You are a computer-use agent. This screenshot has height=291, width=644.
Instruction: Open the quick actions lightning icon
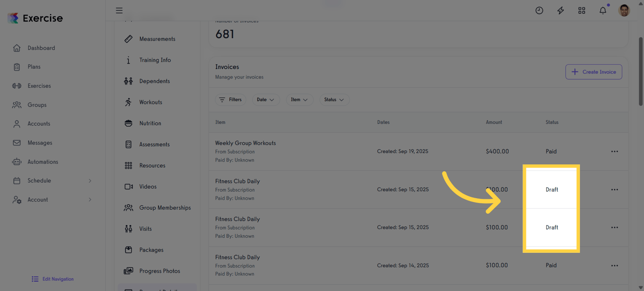tap(560, 10)
